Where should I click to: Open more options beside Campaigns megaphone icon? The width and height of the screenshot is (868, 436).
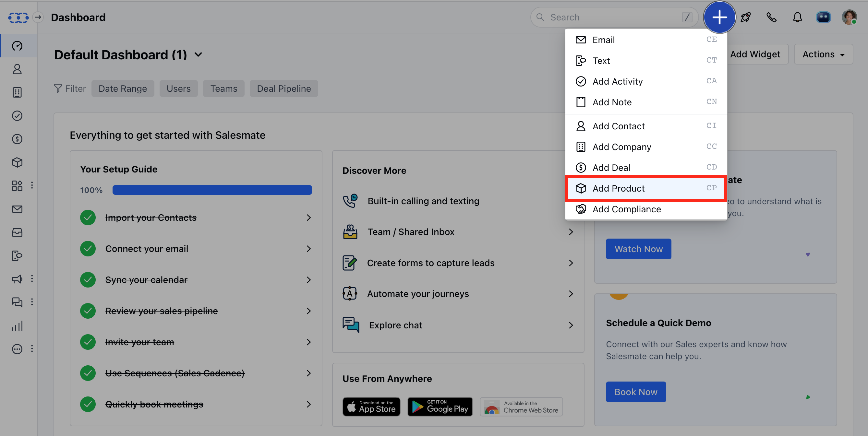(32, 279)
